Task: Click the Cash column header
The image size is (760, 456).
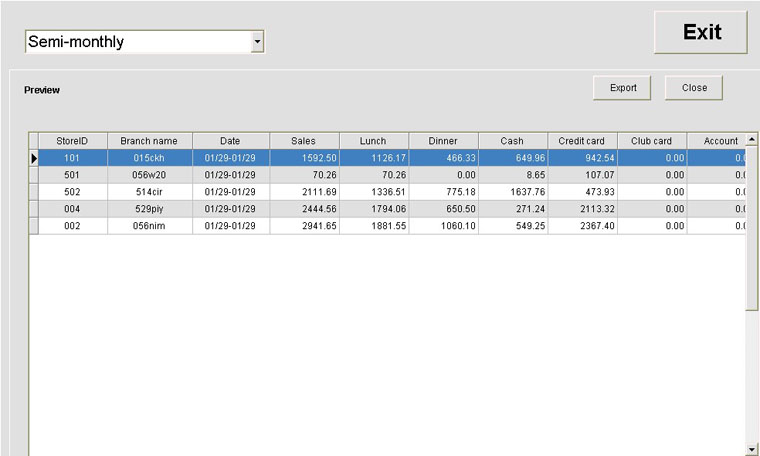Action: (x=513, y=141)
